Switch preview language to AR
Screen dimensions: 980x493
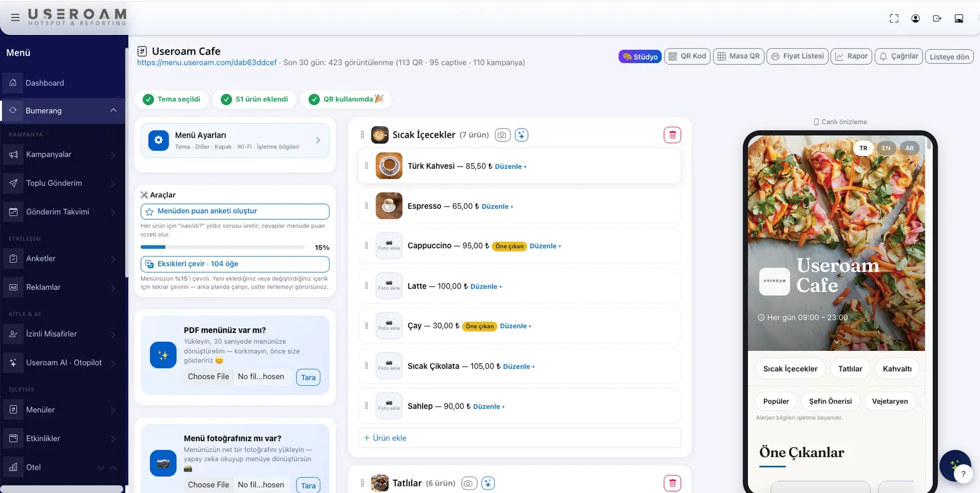(x=910, y=148)
